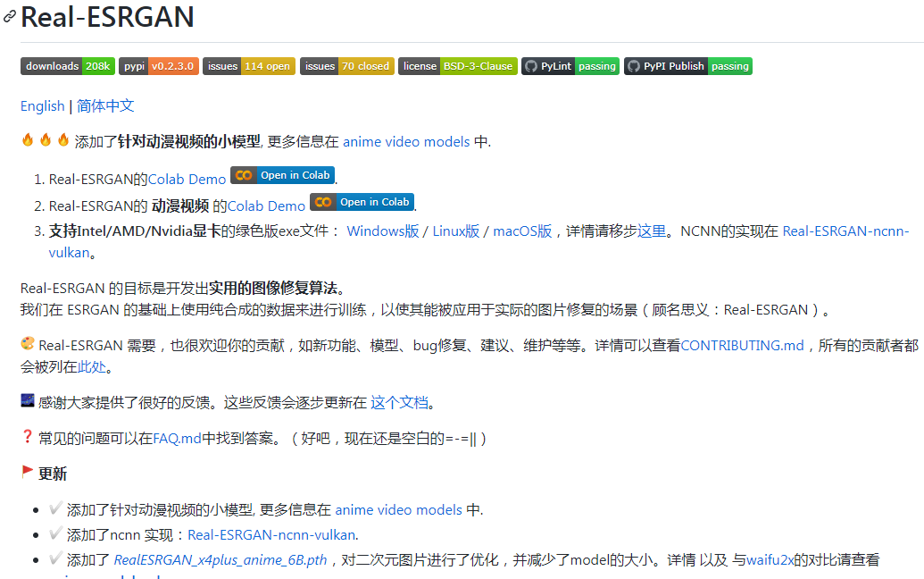Screen dimensions: 924x579
Task: Click the bold text 支持Intel/AMD/Nvidia显卡
Action: point(135,231)
